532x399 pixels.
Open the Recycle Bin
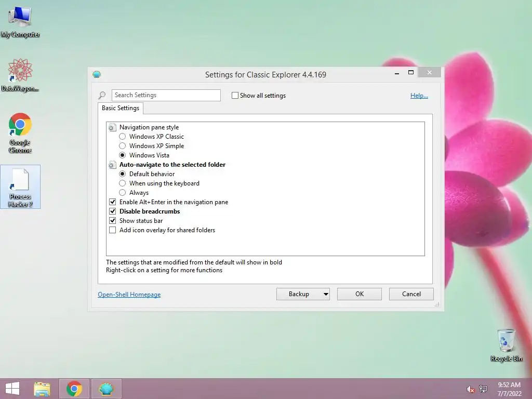click(x=506, y=345)
